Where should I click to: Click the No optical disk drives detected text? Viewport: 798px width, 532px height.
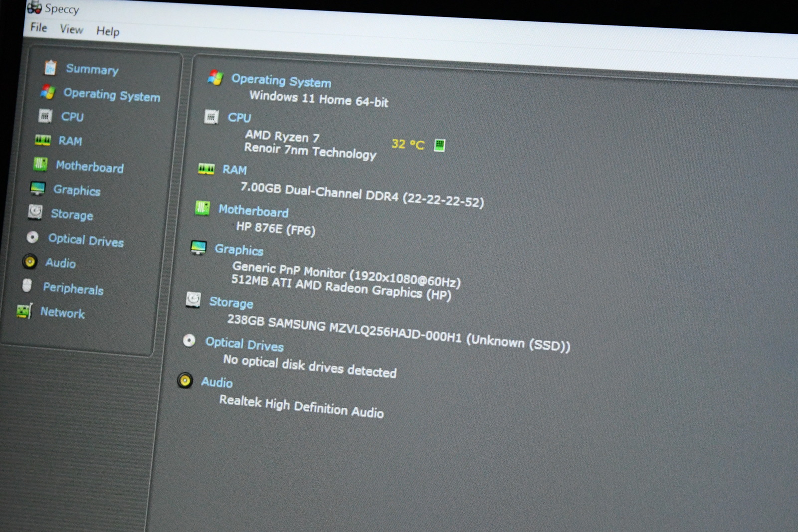point(310,366)
